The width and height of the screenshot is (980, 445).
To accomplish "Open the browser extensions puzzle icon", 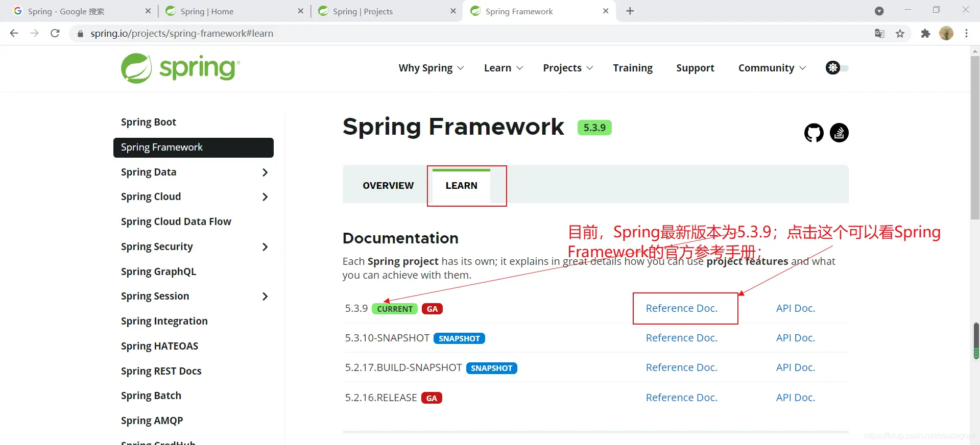I will (925, 34).
